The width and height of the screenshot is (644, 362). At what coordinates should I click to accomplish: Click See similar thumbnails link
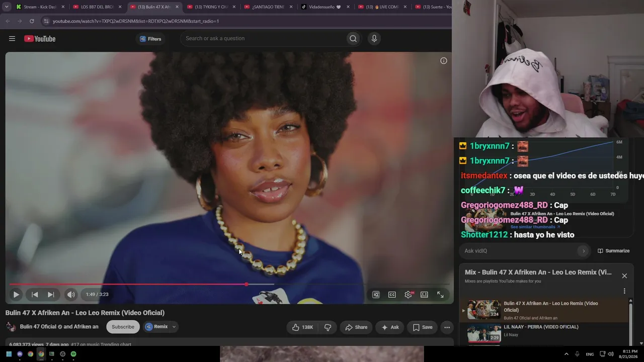[x=535, y=227]
